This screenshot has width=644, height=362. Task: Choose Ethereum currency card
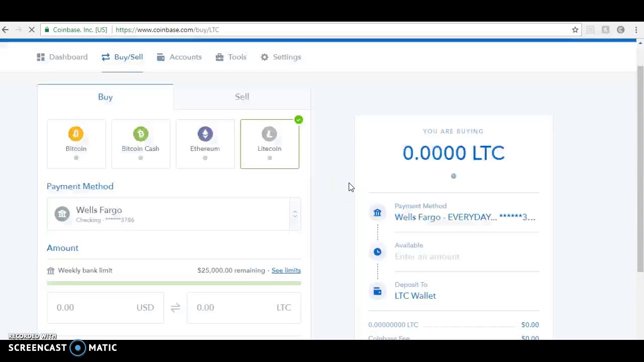coord(205,144)
